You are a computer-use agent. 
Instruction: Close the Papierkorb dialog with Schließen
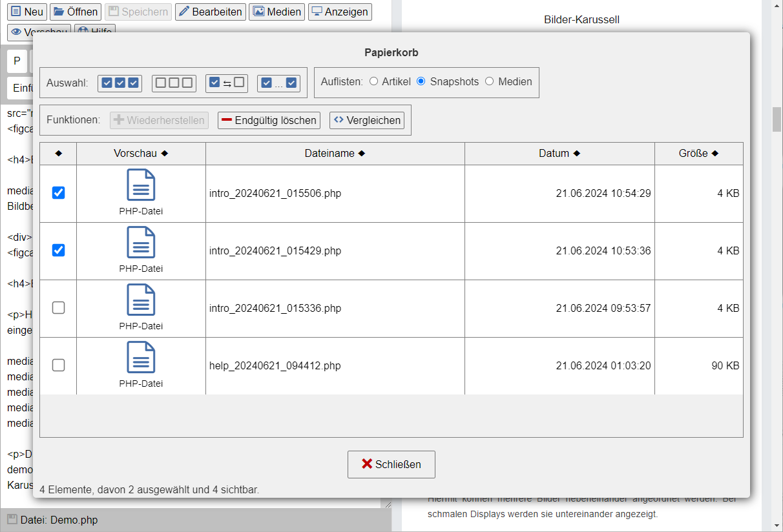point(391,464)
